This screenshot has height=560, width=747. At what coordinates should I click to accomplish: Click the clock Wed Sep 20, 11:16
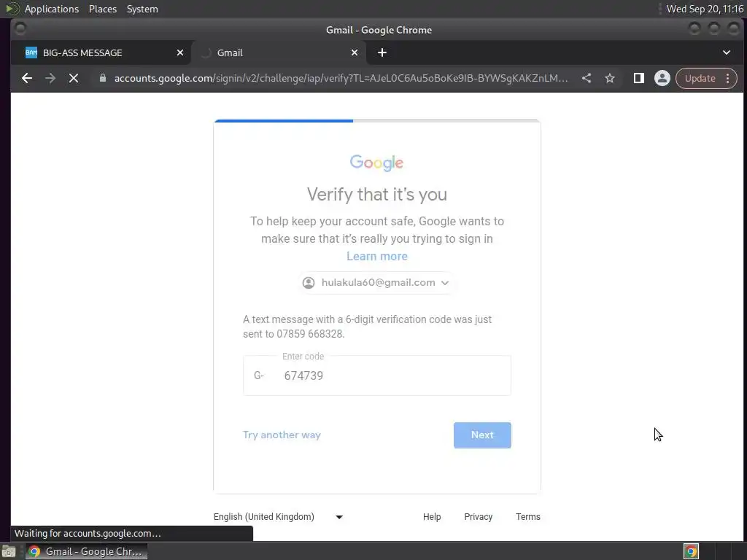705,9
